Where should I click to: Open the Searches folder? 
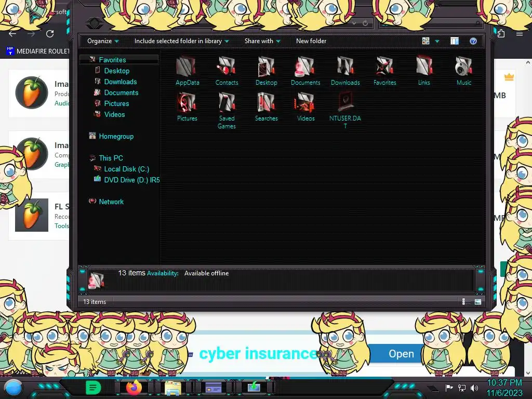coord(267,107)
